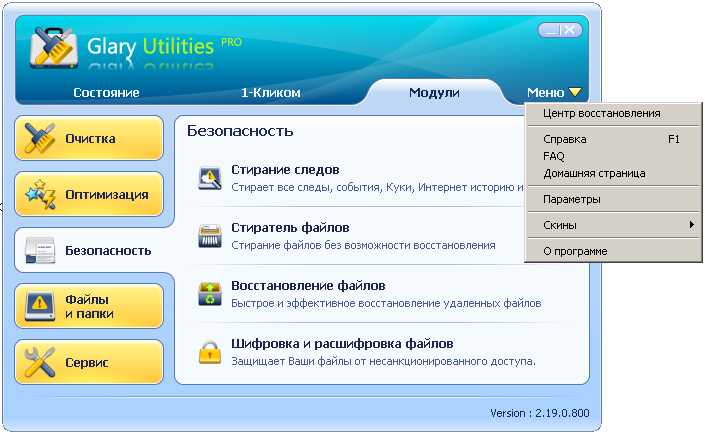The image size is (705, 435).
Task: Open the Меню dropdown arrow
Action: tap(575, 92)
